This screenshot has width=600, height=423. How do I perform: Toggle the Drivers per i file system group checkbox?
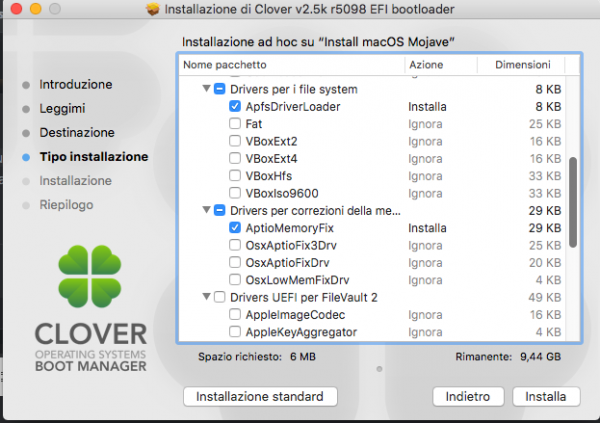[219, 89]
